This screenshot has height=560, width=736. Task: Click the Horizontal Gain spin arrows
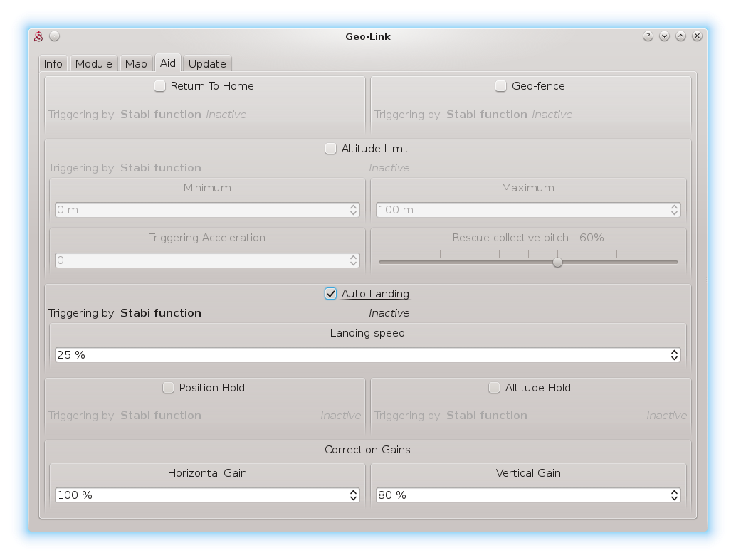[x=353, y=495]
